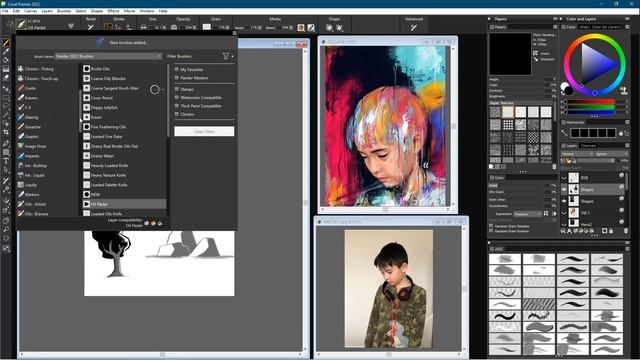Open the layer composite depth dropdown (Ignore)

coord(611,154)
